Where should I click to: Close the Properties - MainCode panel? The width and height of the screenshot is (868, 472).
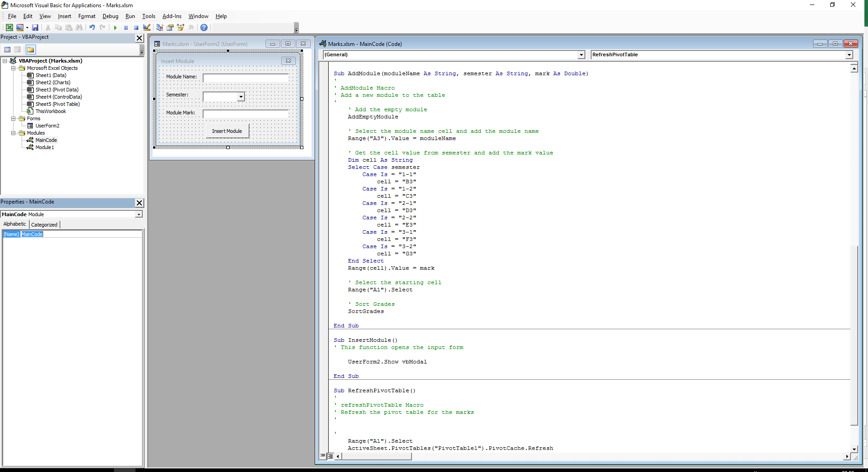[x=140, y=203]
